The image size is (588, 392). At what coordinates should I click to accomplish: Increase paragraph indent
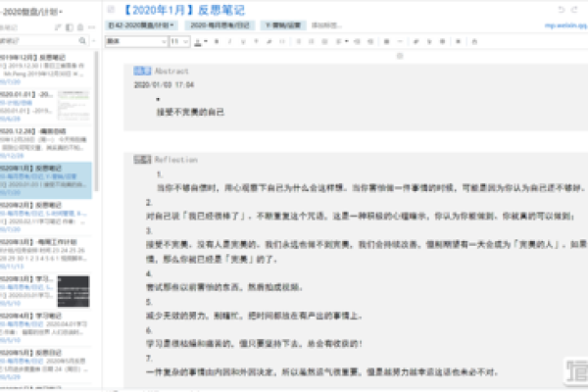(370, 41)
